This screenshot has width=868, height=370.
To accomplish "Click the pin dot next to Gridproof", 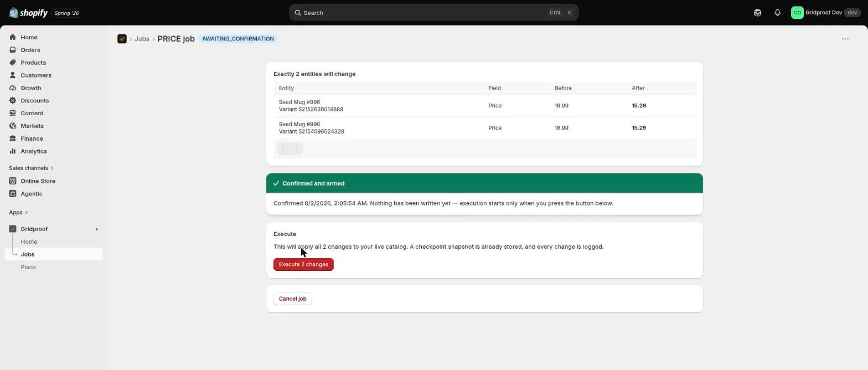I will pyautogui.click(x=96, y=229).
